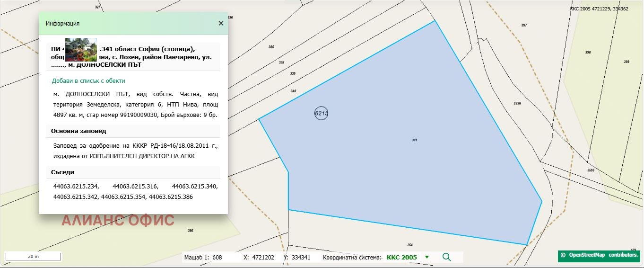Click the Мащаб scale value 608
This screenshot has height=268, width=644.
217,258
